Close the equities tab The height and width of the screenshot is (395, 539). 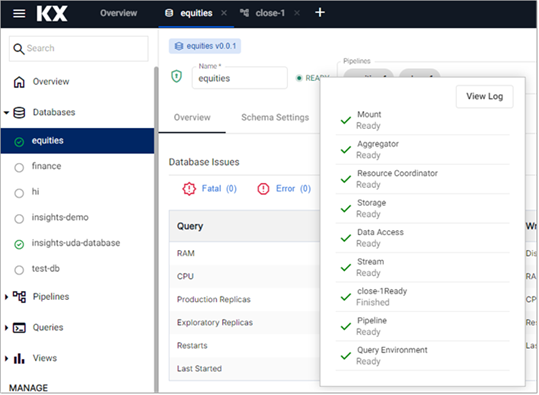pyautogui.click(x=224, y=13)
